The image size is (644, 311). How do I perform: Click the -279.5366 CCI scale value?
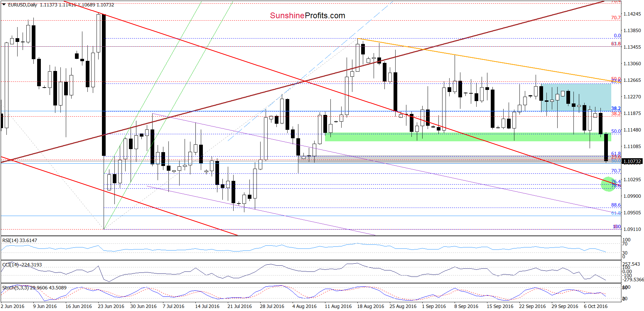[633, 280]
